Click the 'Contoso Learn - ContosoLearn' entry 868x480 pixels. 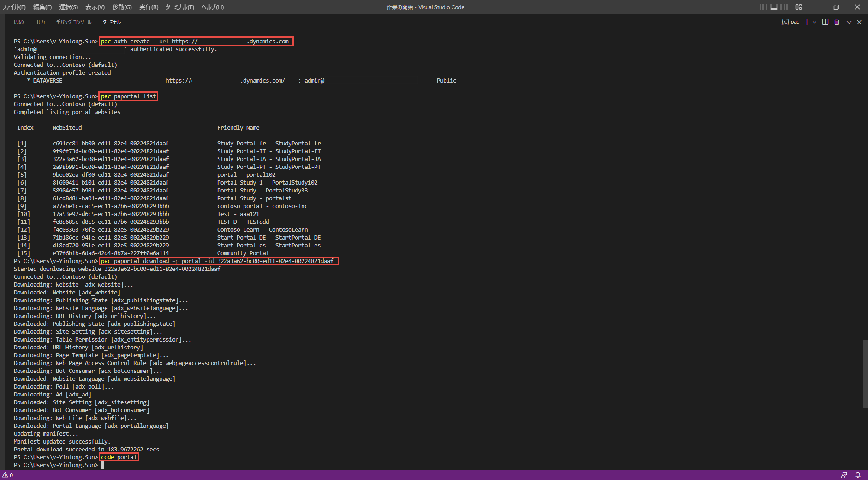[262, 230]
